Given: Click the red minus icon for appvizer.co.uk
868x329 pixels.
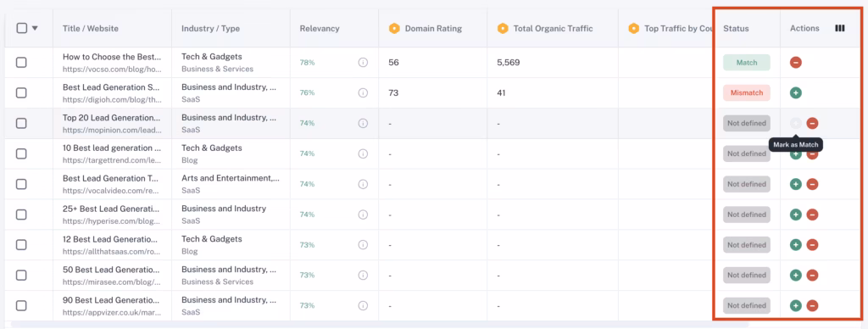Looking at the screenshot, I should click(x=812, y=305).
